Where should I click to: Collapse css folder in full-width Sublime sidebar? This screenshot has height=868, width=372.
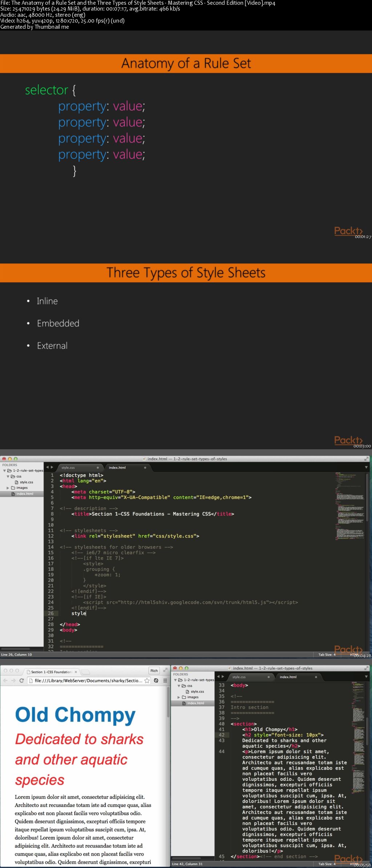[8, 476]
